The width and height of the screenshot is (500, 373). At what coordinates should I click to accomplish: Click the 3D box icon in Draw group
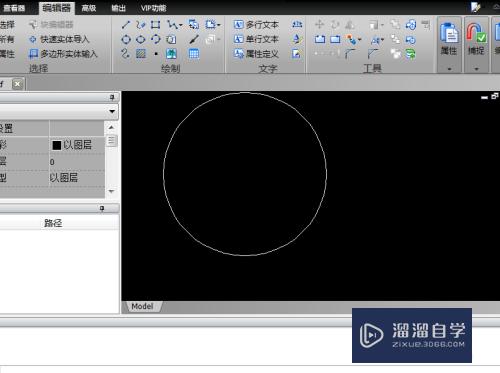point(171,39)
